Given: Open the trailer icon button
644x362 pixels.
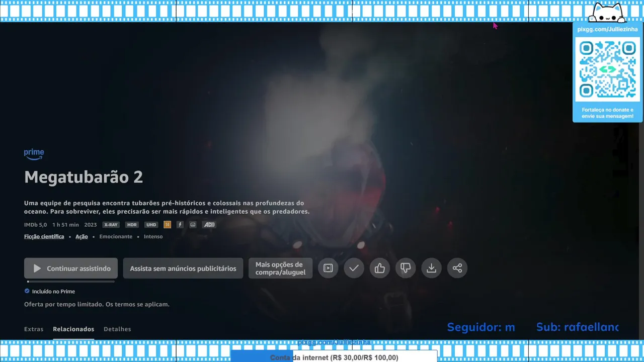Looking at the screenshot, I should point(328,268).
